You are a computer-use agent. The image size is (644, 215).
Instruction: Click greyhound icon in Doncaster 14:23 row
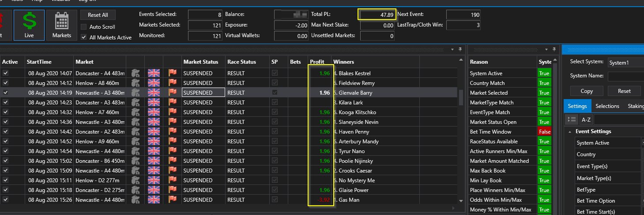click(136, 103)
